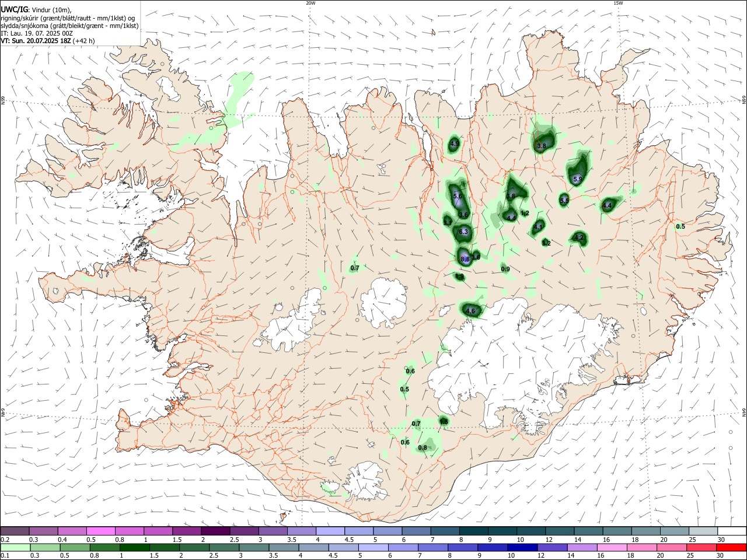Pick the dark teal swatch above upper-row 8
Image resolution: width=747 pixels, height=560 pixels.
coord(473,531)
